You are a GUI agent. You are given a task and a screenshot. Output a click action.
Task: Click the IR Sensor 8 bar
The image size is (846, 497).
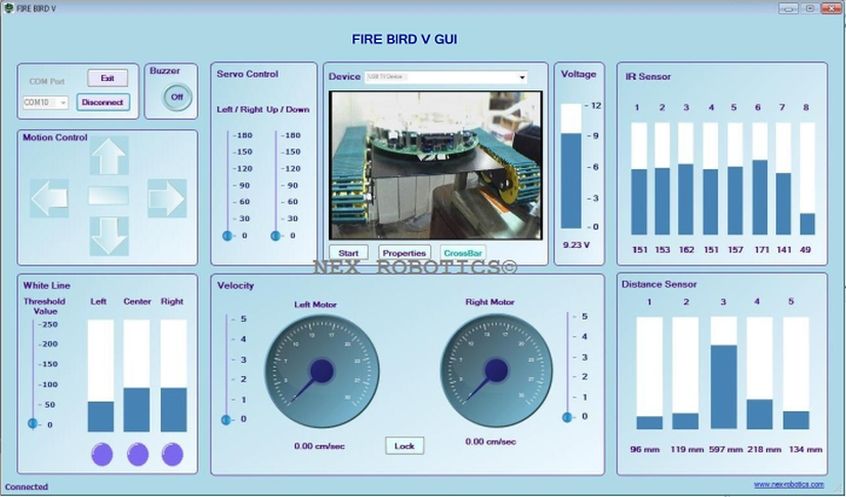807,179
